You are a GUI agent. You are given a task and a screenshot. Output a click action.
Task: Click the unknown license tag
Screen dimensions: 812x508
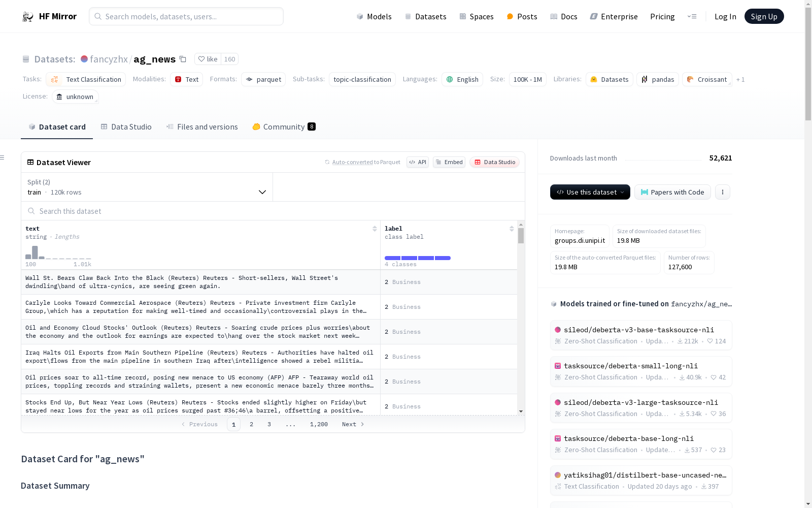tap(75, 97)
